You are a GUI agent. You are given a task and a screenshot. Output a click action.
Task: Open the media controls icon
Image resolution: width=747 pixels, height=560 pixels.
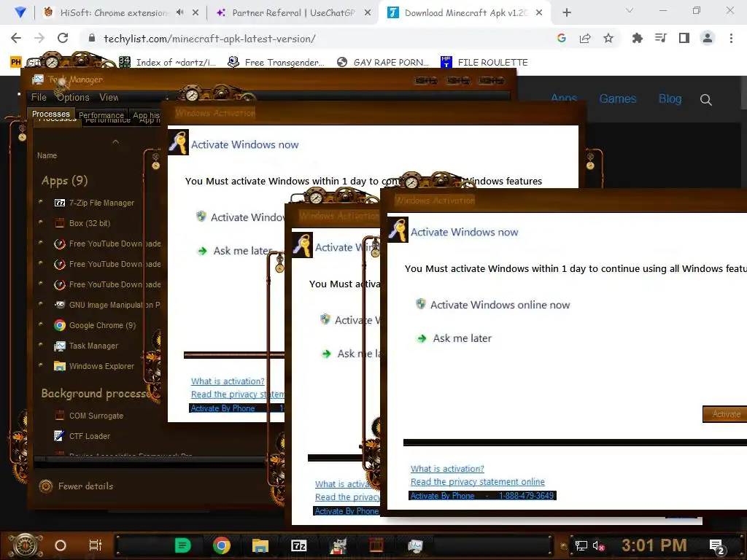[x=661, y=39]
